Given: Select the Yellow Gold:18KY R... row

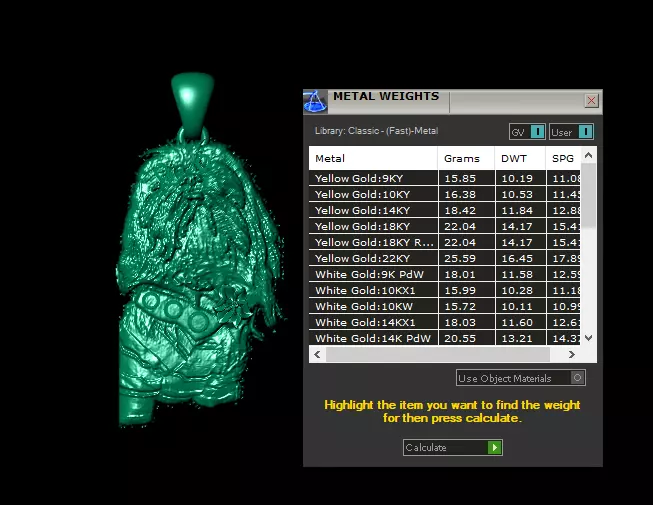Looking at the screenshot, I should tap(444, 242).
